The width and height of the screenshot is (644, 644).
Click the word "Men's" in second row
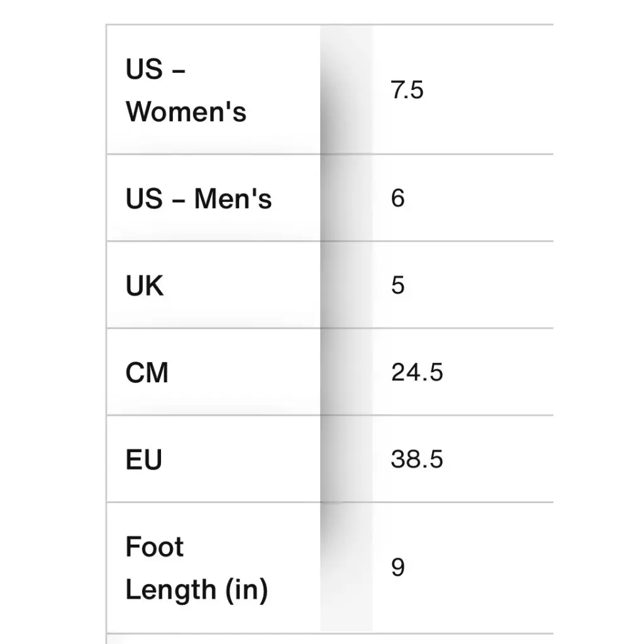click(x=233, y=199)
